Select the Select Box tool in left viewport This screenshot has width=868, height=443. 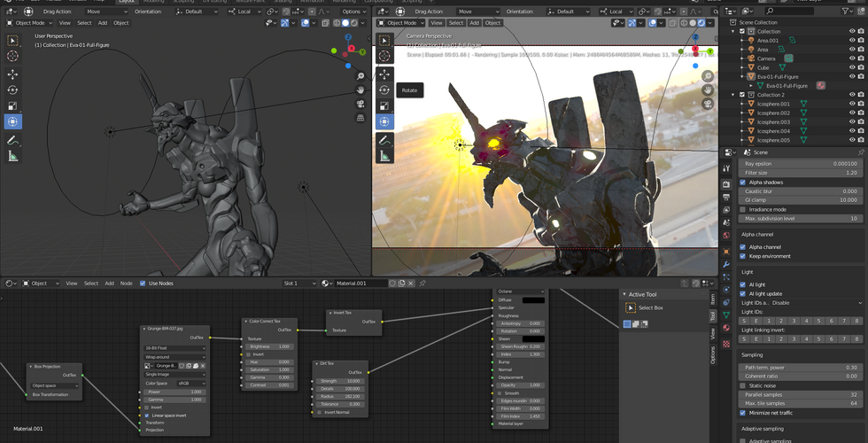pos(12,41)
